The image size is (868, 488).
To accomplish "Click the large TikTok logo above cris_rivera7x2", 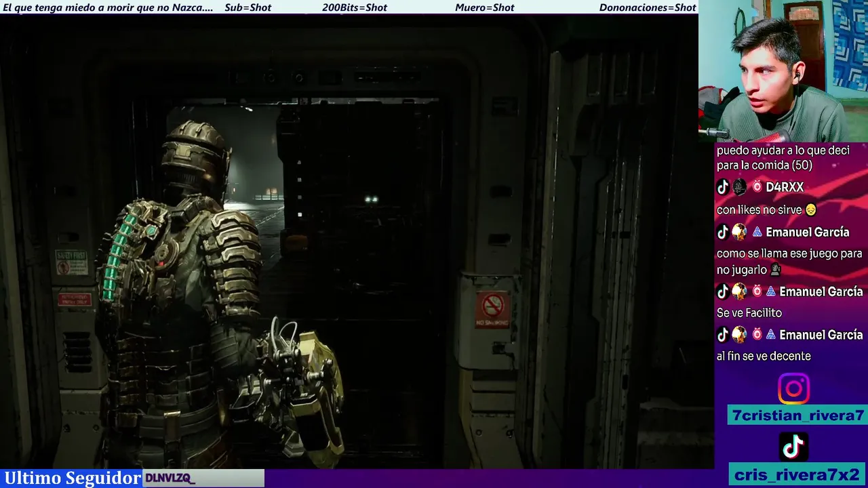I will tap(793, 446).
